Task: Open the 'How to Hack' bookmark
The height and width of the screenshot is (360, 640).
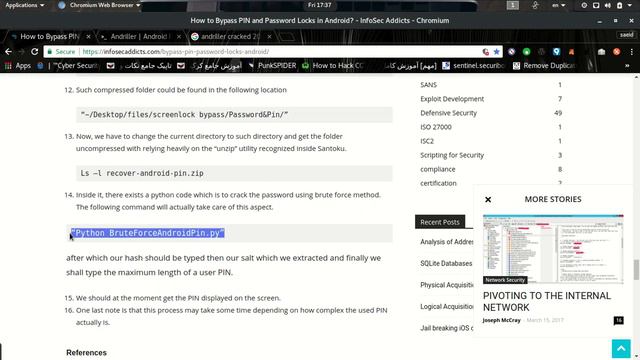Action: tap(333, 66)
